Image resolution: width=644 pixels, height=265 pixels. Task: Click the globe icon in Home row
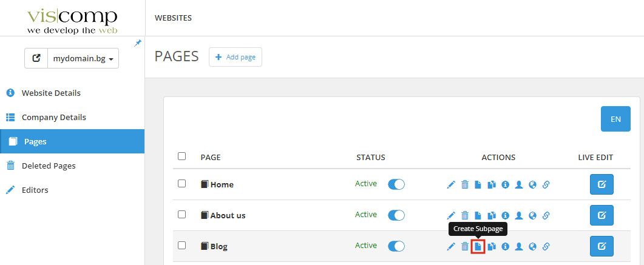click(532, 184)
